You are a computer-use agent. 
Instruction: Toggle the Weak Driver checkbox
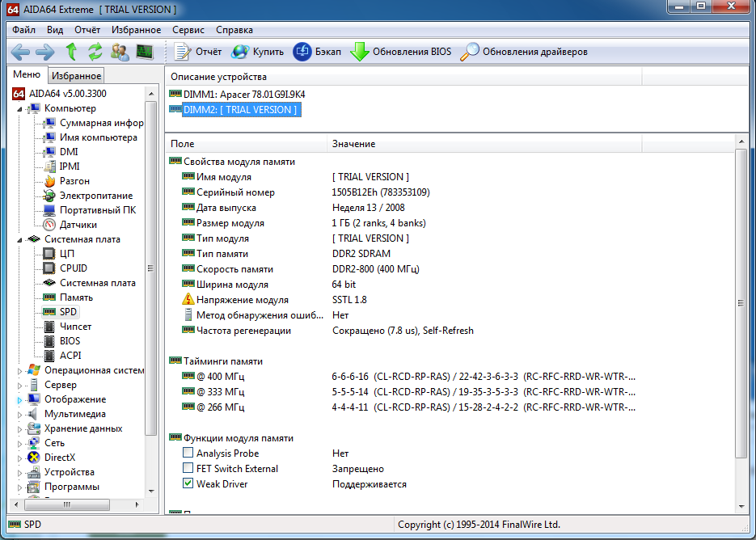coord(188,484)
